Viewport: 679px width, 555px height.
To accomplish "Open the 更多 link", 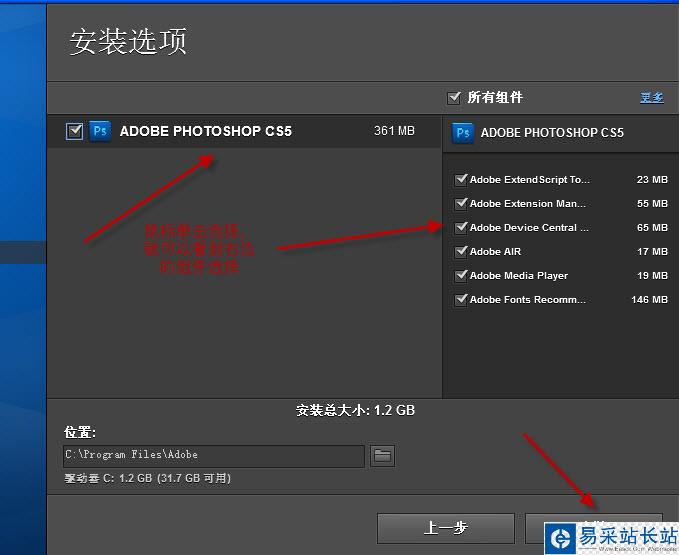I will (652, 97).
